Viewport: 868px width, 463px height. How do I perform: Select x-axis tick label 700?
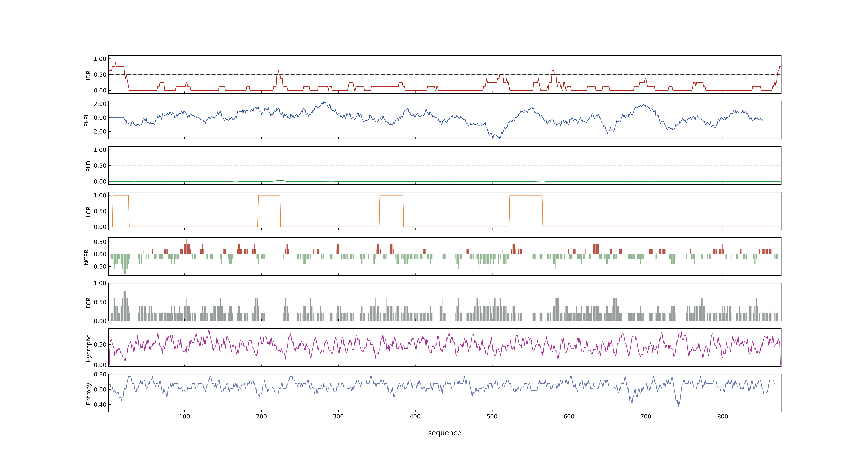(x=646, y=416)
